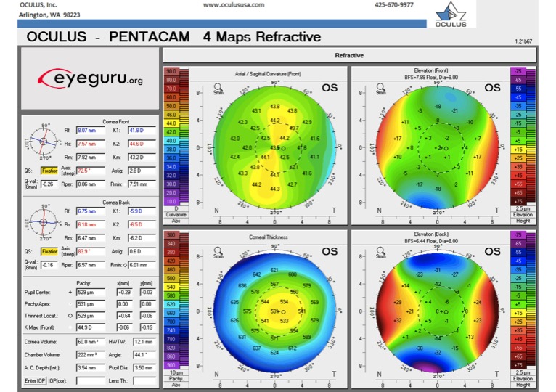Screen dimensions: 556x392
Task: Click Cornea Front Rper value 8.06 mm
Action: [x=91, y=184]
